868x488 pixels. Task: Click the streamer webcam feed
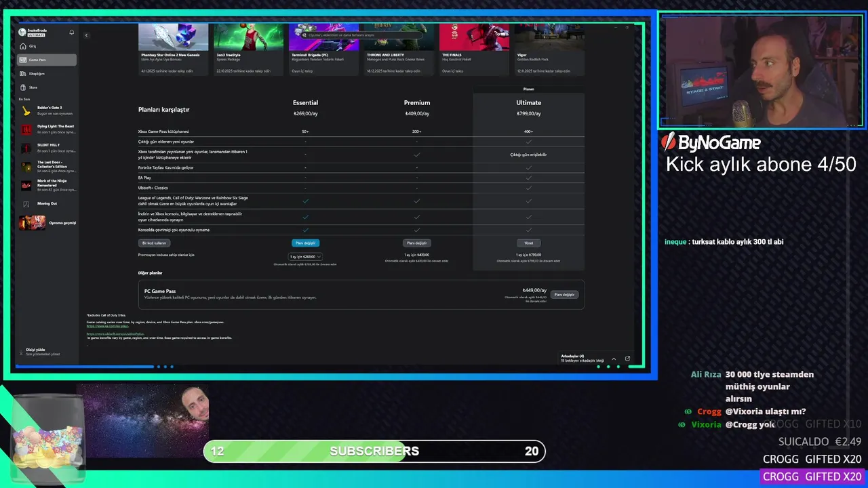click(x=761, y=70)
